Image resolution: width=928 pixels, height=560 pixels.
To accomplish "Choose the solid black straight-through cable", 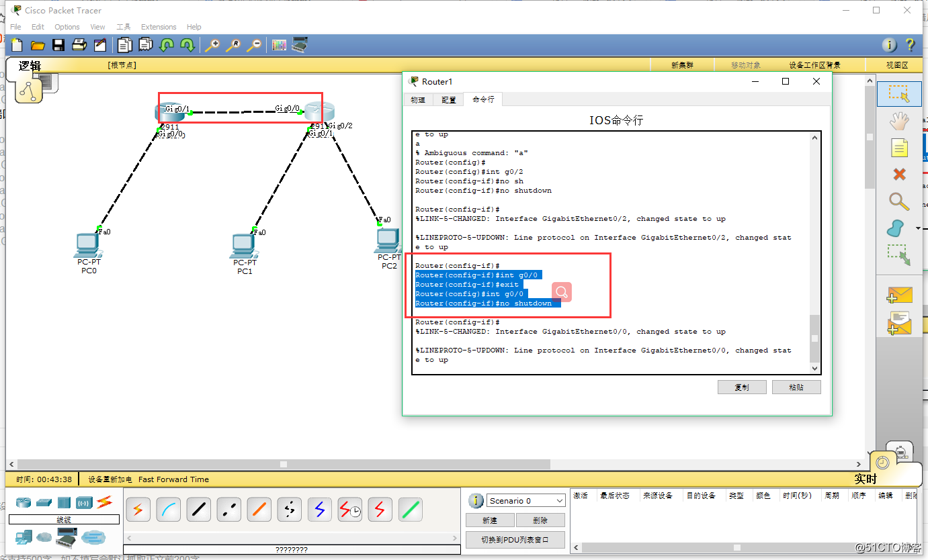I will pyautogui.click(x=198, y=510).
